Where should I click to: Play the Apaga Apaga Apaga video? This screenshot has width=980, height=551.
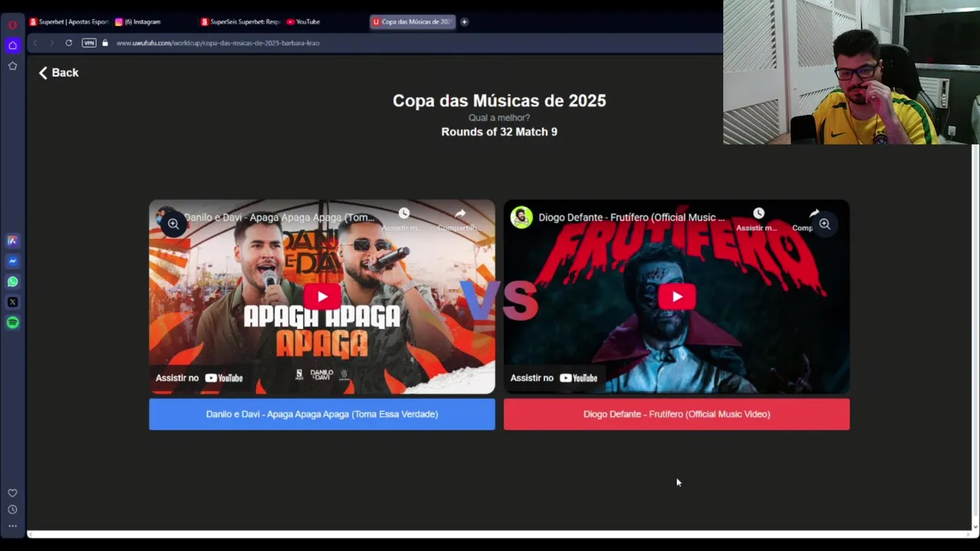click(x=322, y=297)
